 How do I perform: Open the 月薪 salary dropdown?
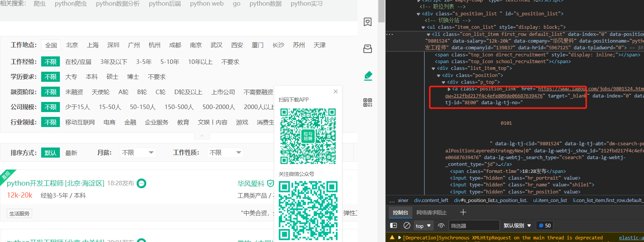[x=138, y=153]
